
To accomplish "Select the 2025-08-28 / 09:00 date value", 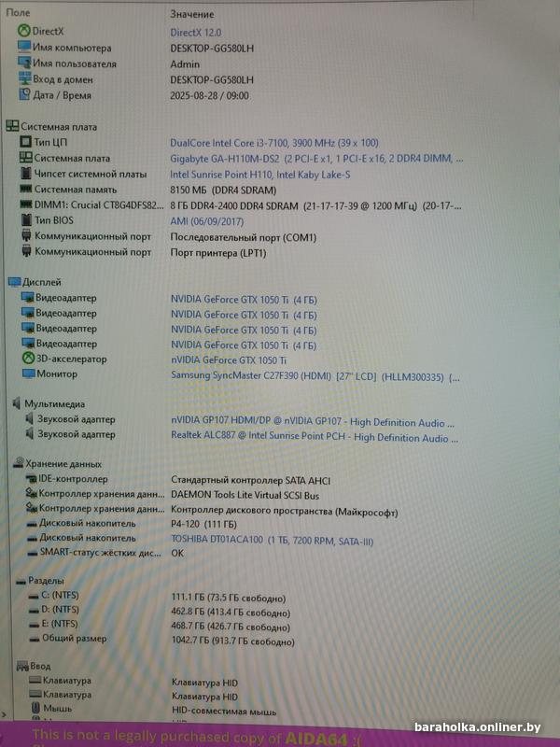I will pyautogui.click(x=209, y=95).
